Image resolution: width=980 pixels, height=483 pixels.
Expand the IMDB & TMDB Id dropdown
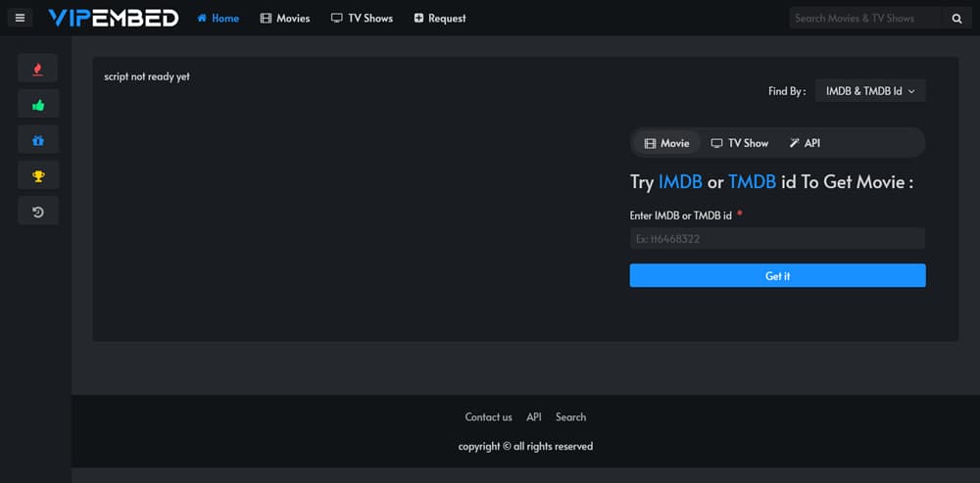(x=870, y=90)
